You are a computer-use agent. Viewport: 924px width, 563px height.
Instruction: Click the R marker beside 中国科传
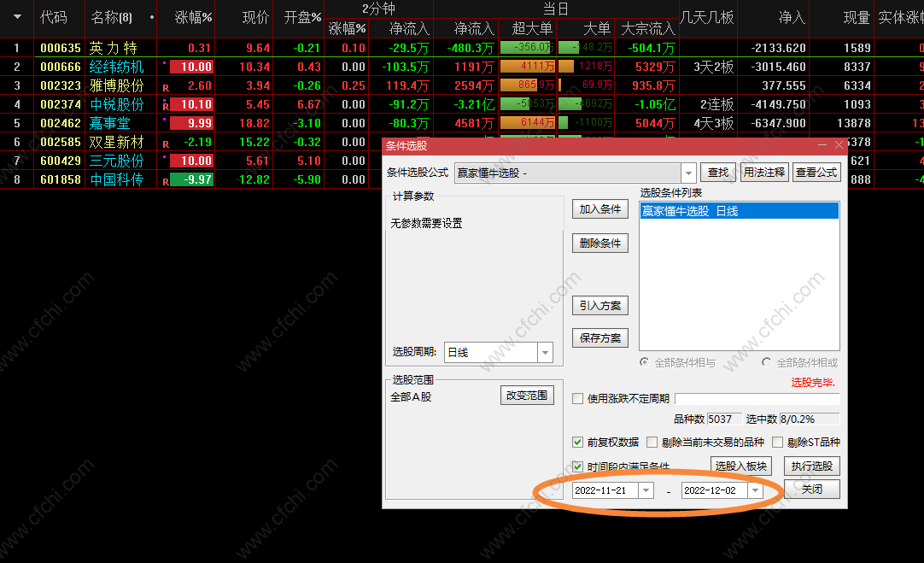[x=166, y=182]
